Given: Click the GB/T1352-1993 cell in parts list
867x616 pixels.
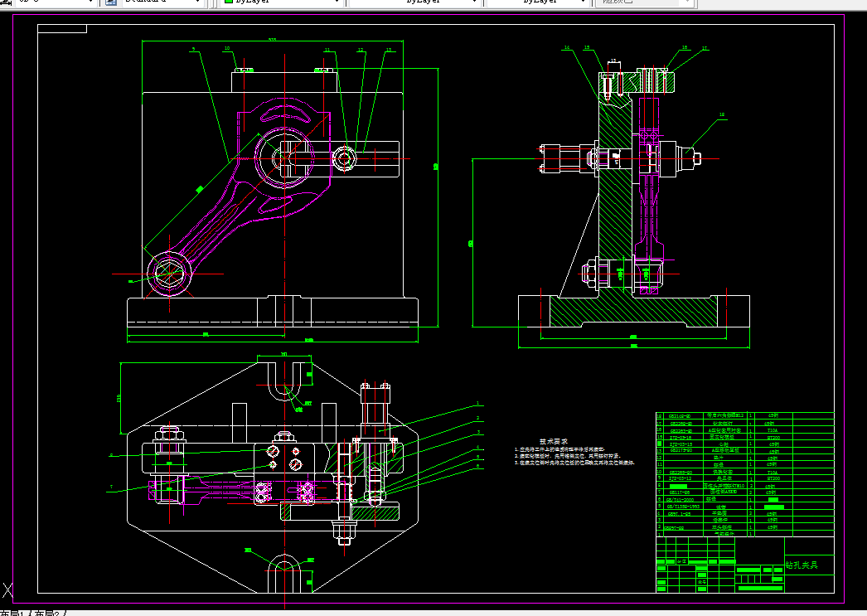Looking at the screenshot, I should coord(683,507).
